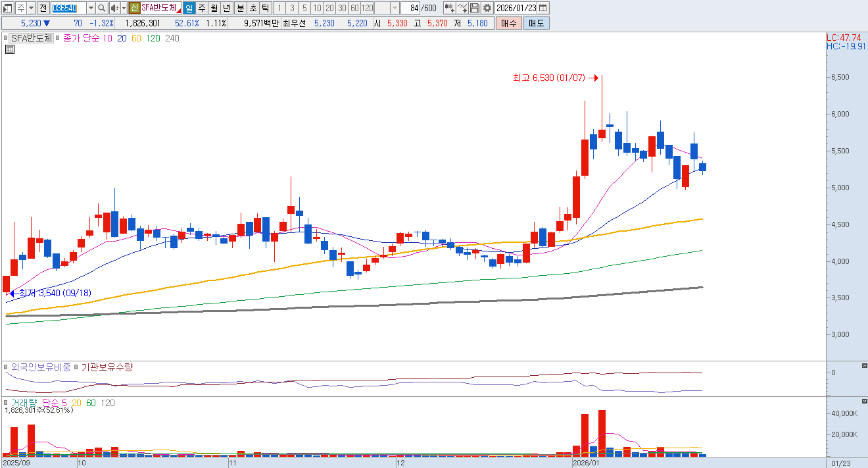Expand the stock code dropdown arrow

tap(91, 8)
